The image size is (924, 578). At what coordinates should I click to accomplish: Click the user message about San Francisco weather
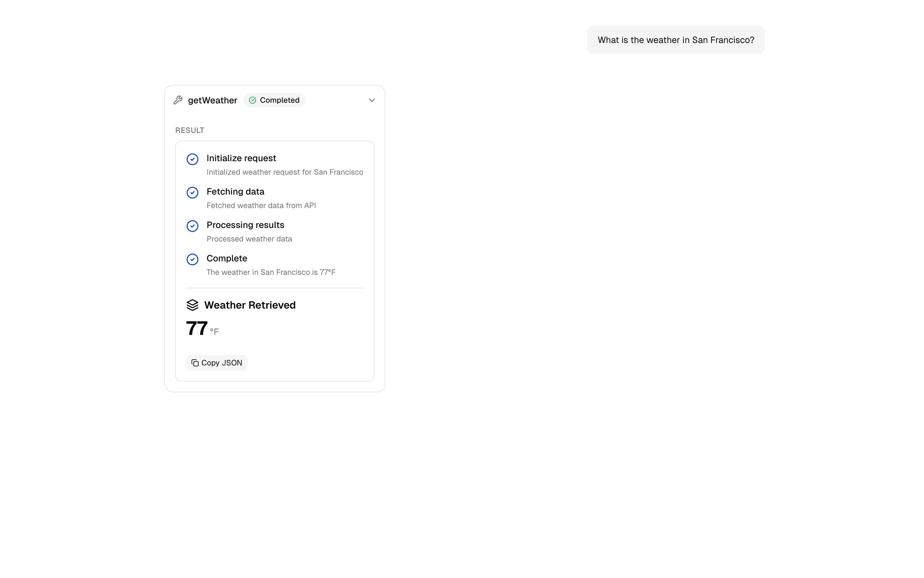point(676,40)
